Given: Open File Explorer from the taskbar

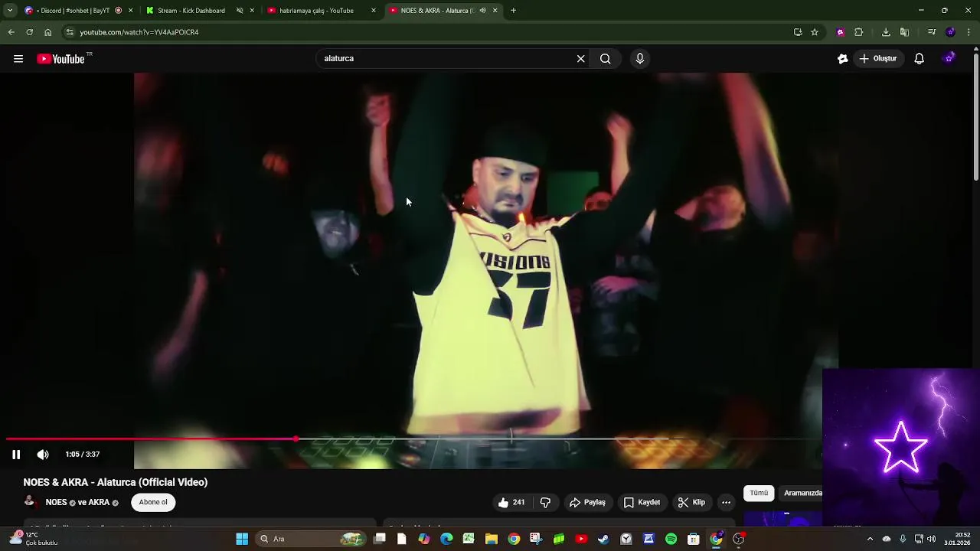Looking at the screenshot, I should click(492, 539).
